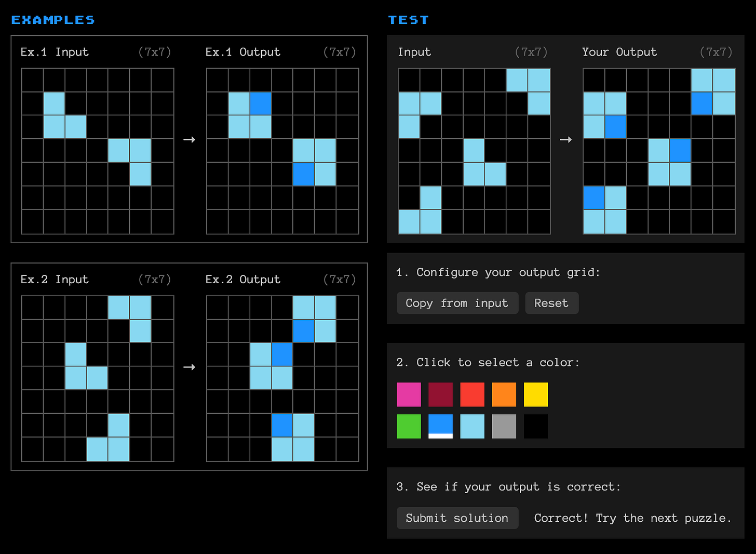This screenshot has height=554, width=756.
Task: Click the '1. Configure your output grid:' text
Action: click(498, 272)
